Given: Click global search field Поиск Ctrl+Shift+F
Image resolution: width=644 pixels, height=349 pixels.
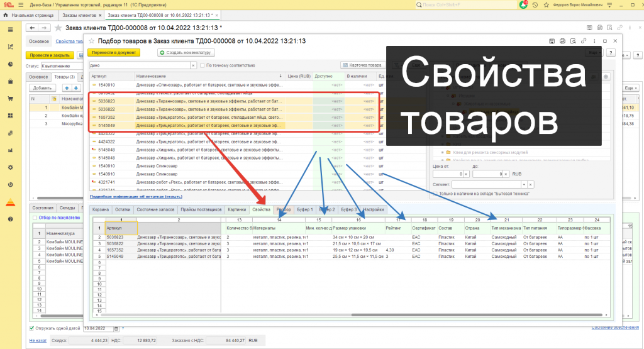Looking at the screenshot, I should coord(467,5).
